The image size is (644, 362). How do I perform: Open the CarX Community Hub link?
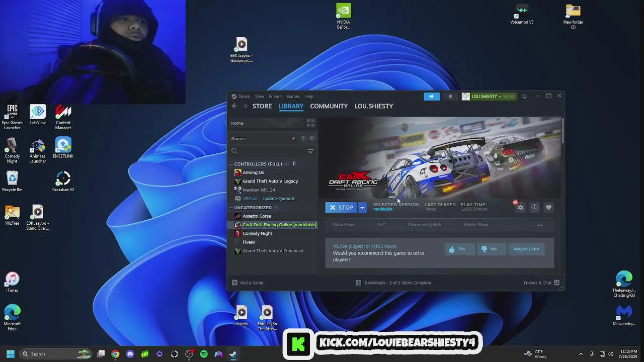(x=425, y=225)
